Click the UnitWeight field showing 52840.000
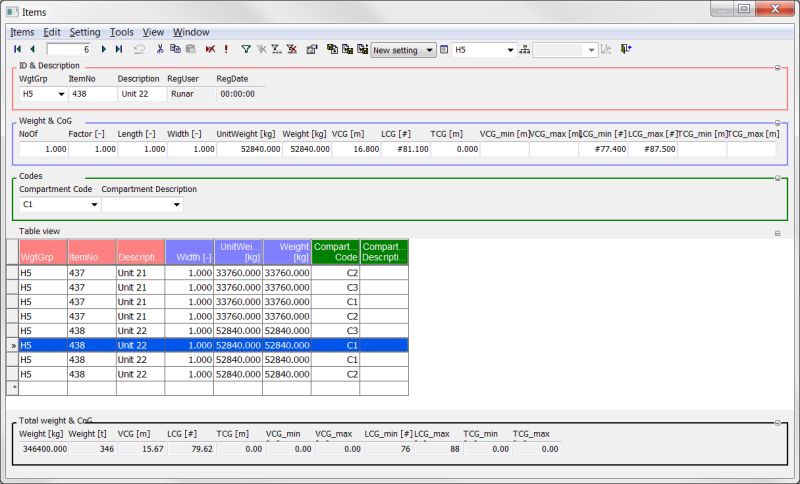Screen dimensions: 800x484 coord(249,149)
